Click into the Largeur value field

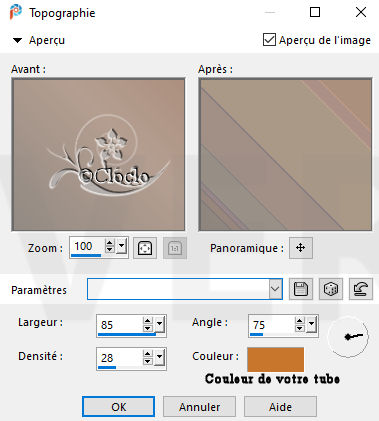pyautogui.click(x=120, y=324)
